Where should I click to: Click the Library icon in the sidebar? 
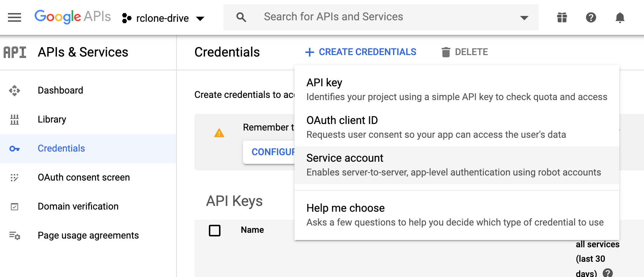15,119
